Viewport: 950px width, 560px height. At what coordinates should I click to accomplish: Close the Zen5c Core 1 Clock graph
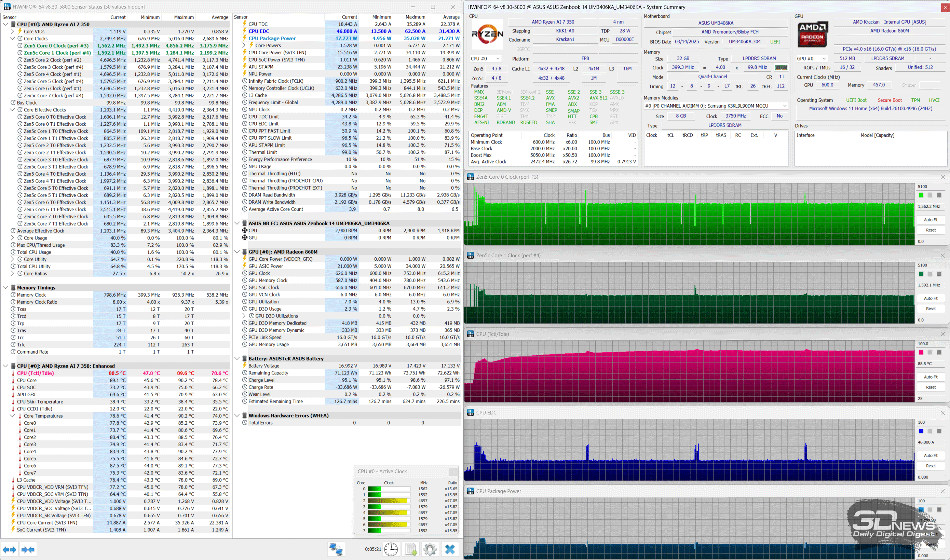click(x=942, y=256)
